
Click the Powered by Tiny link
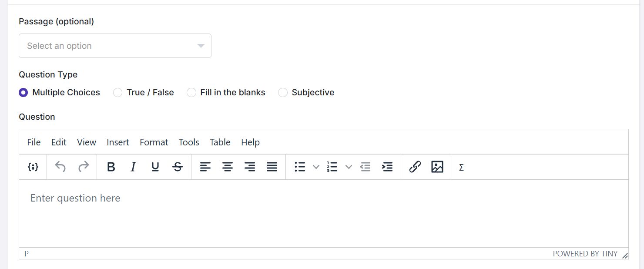coord(585,254)
